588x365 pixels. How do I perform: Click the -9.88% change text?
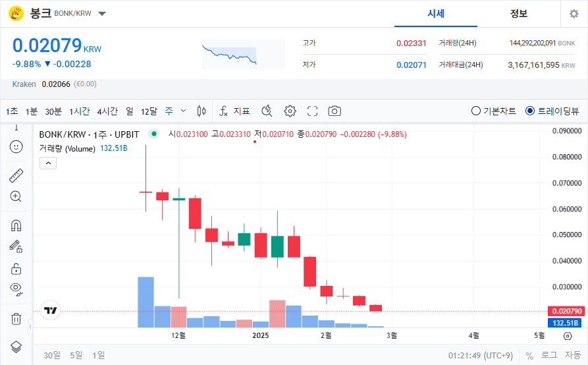26,64
